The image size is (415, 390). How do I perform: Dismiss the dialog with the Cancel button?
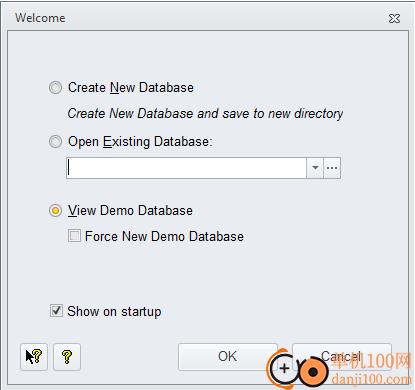coord(341,356)
